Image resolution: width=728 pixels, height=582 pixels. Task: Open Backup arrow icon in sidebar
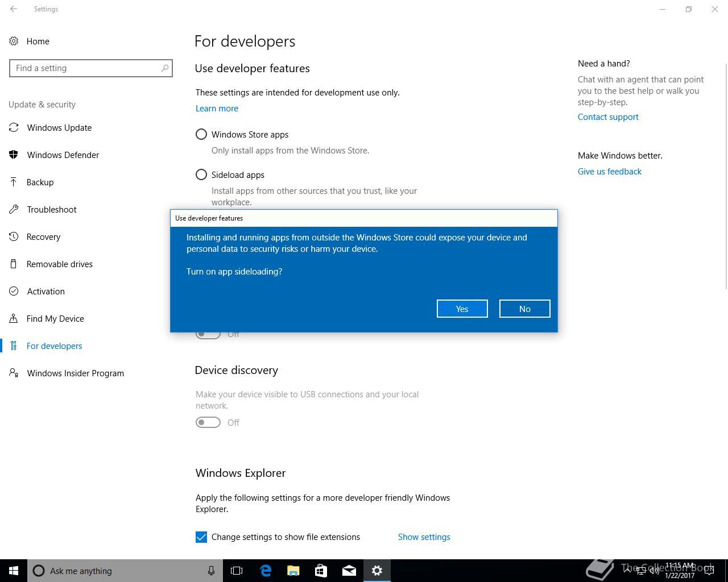[14, 182]
